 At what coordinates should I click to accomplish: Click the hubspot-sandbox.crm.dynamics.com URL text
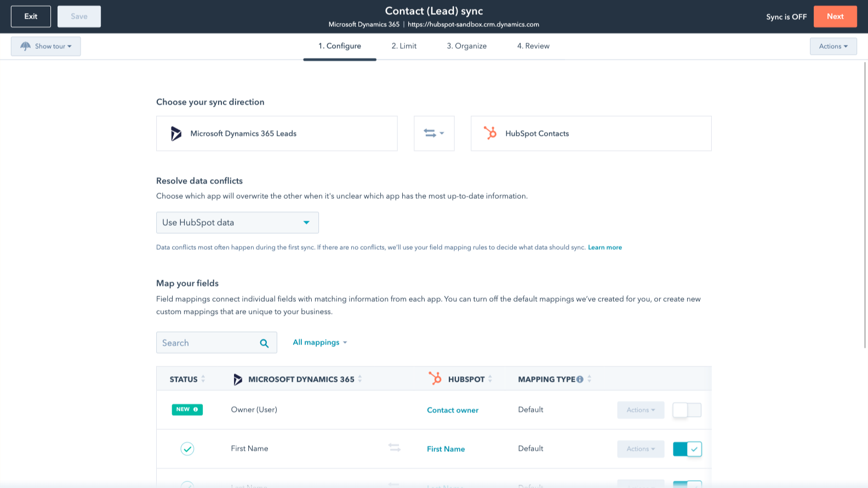point(473,25)
